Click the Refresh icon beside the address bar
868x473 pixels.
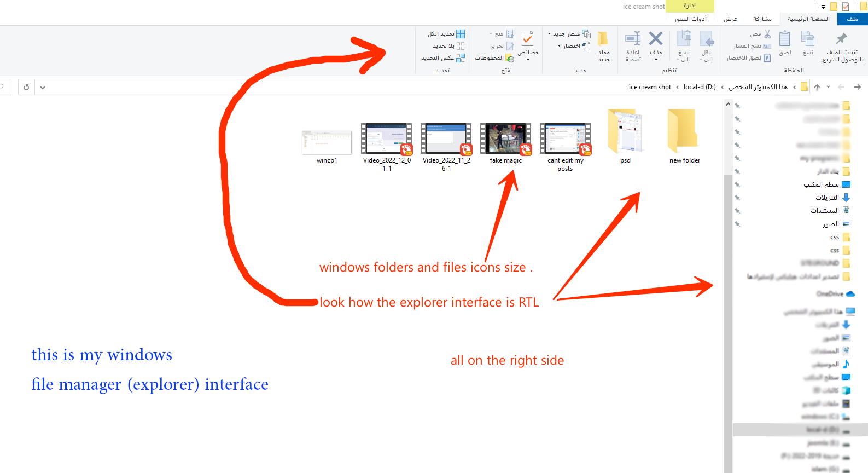[x=26, y=87]
